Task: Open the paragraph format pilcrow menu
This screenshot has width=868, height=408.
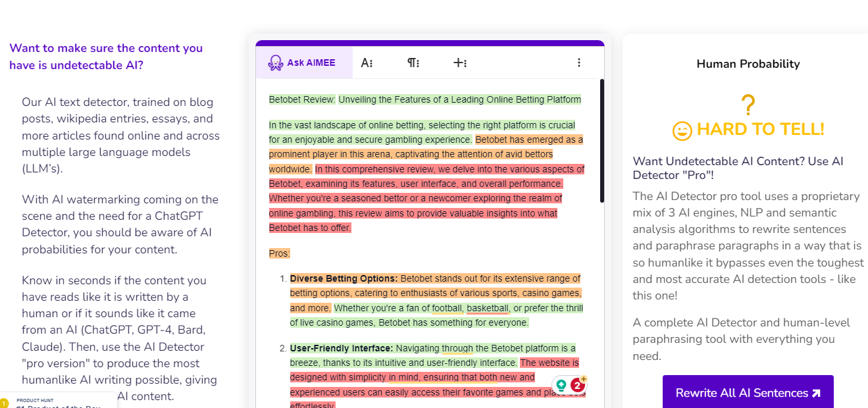Action: coord(413,63)
